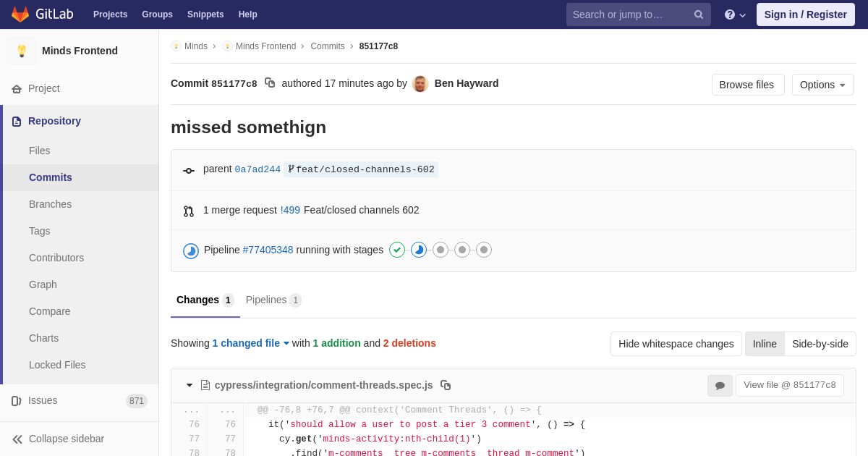
Task: Expand the 1 changed file dropdown
Action: (x=251, y=343)
